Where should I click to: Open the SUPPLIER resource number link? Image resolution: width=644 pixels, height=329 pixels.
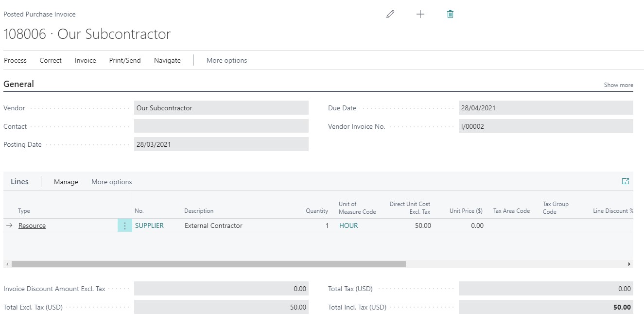click(149, 225)
